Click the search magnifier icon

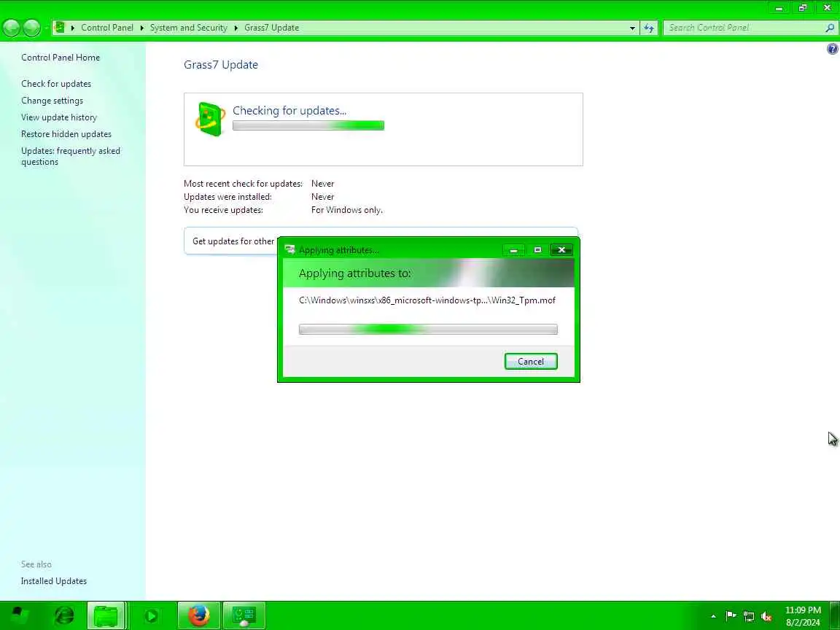click(x=829, y=28)
